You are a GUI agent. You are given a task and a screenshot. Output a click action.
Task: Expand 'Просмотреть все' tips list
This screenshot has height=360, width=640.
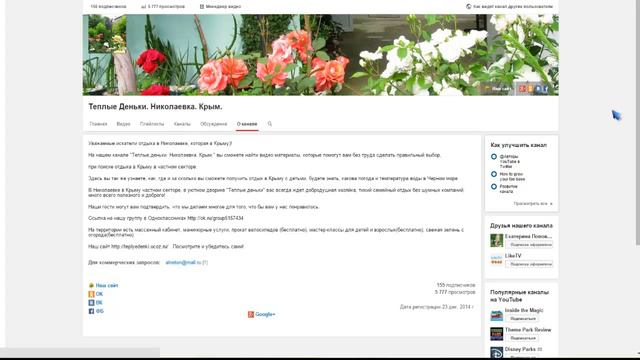[533, 204]
